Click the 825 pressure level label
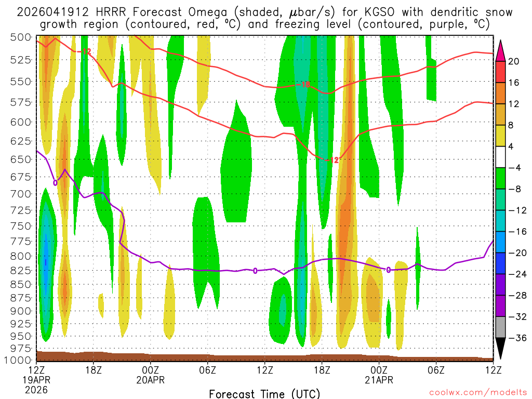Viewport: 532px width, 399px height. 21,270
